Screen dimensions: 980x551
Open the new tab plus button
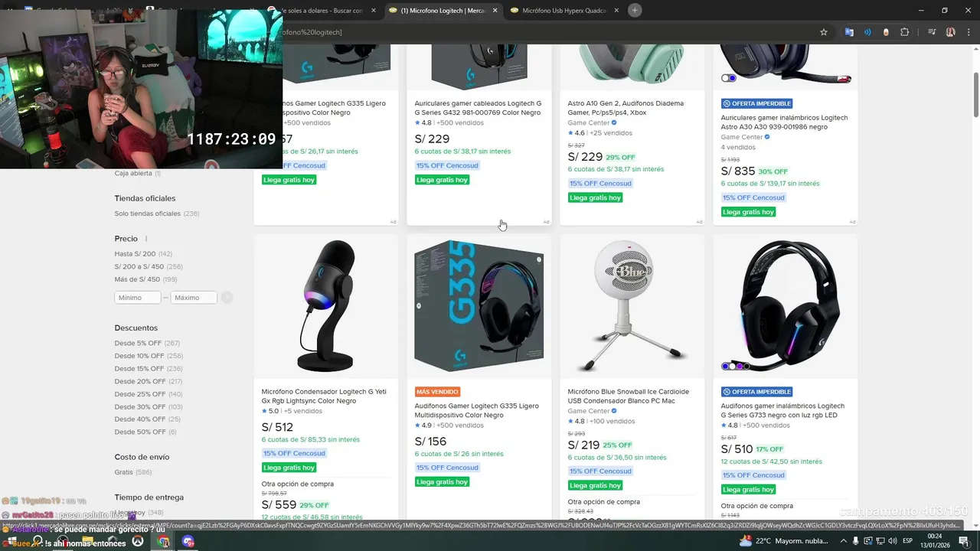[635, 10]
